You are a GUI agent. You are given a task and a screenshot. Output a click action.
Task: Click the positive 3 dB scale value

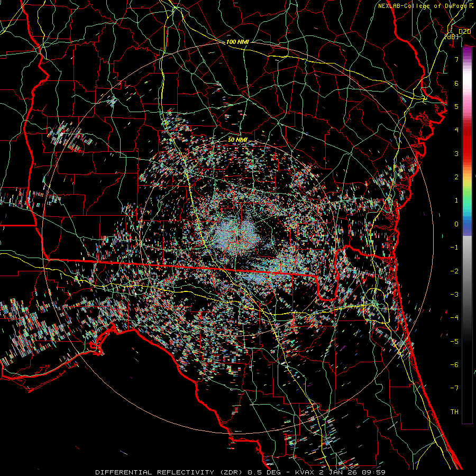click(456, 153)
